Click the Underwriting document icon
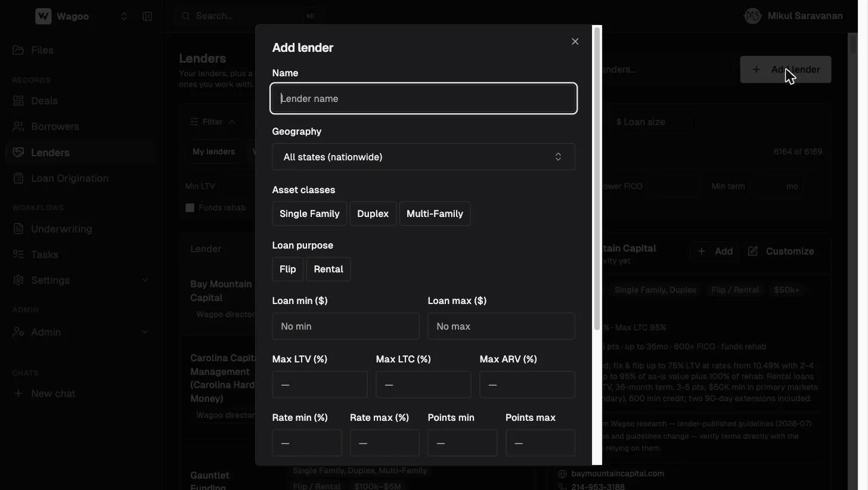868x490 pixels. (18, 229)
